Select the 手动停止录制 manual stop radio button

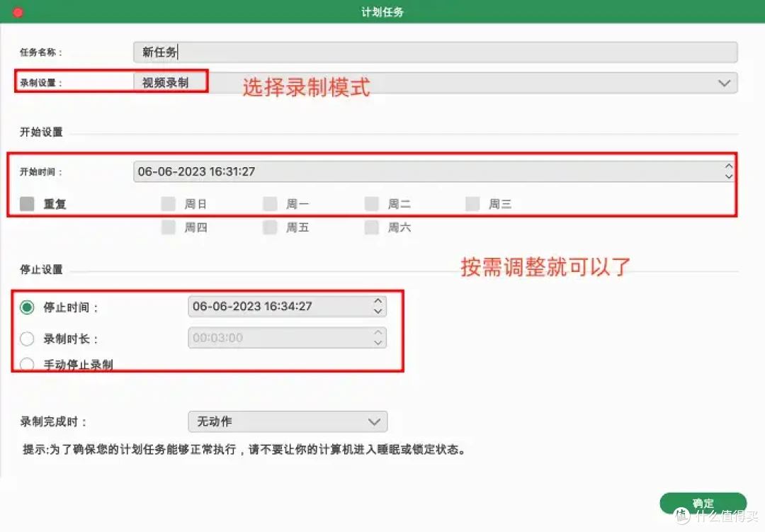coord(27,365)
